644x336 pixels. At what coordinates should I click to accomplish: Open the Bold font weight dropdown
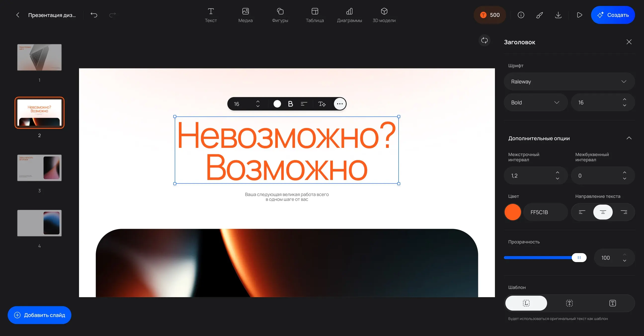tap(535, 102)
